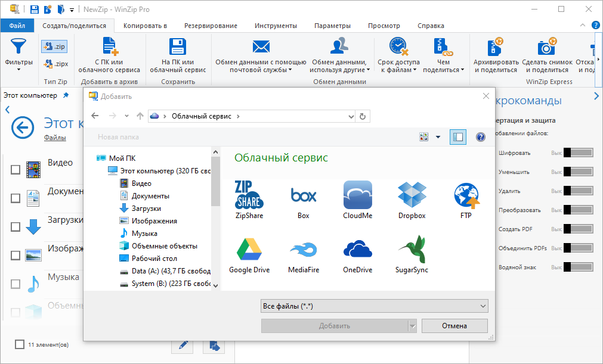Select CloudMe cloud service
Screen dimensions: 603x364
358,200
